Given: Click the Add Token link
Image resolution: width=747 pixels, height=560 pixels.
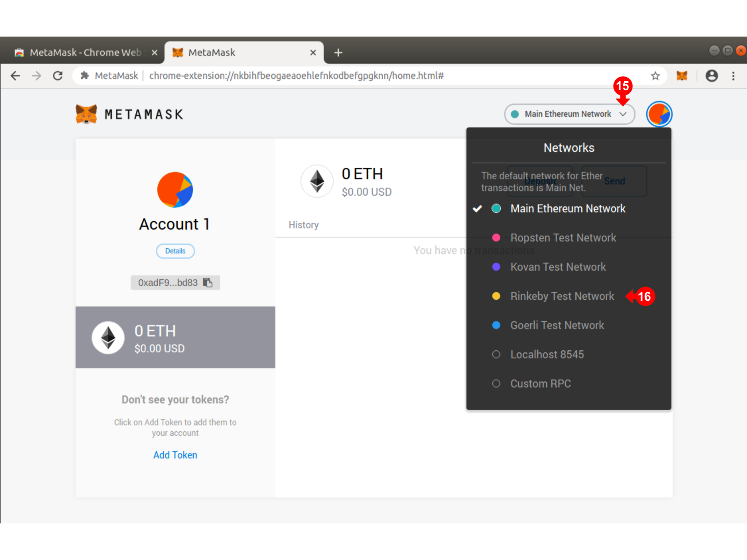Looking at the screenshot, I should coord(175,455).
